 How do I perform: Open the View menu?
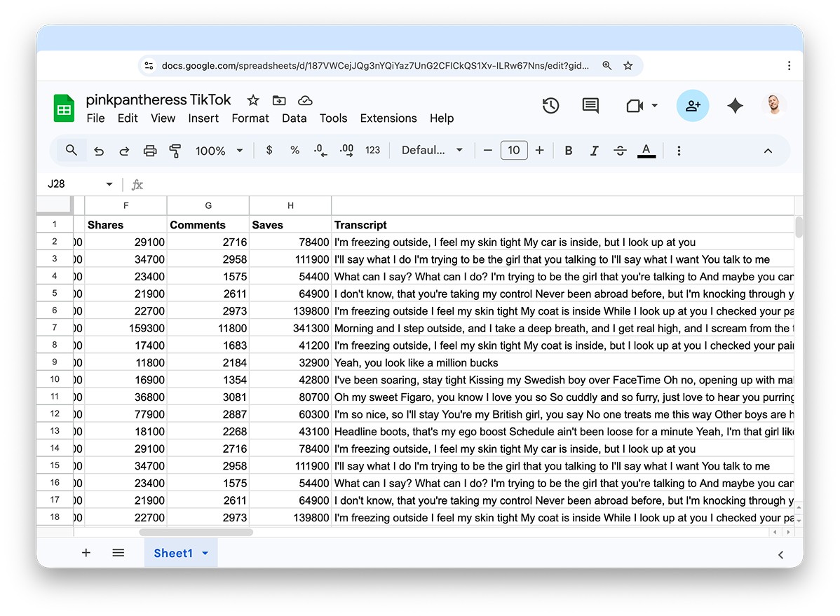(163, 118)
